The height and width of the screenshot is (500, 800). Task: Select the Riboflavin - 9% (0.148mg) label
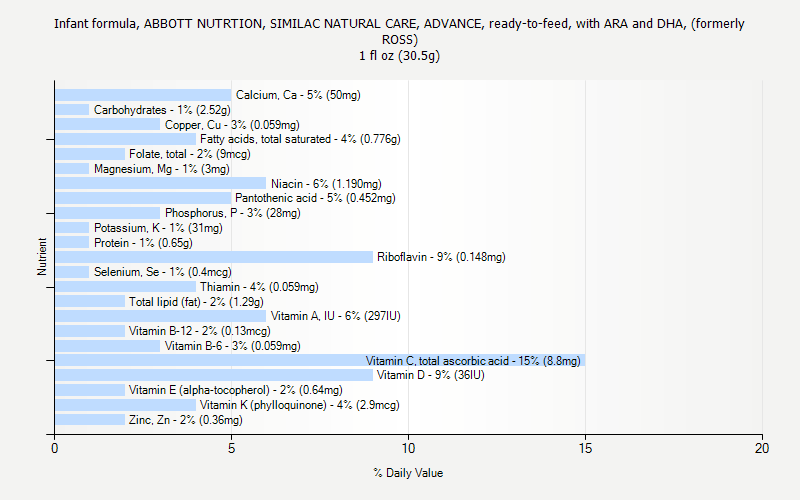pos(441,257)
